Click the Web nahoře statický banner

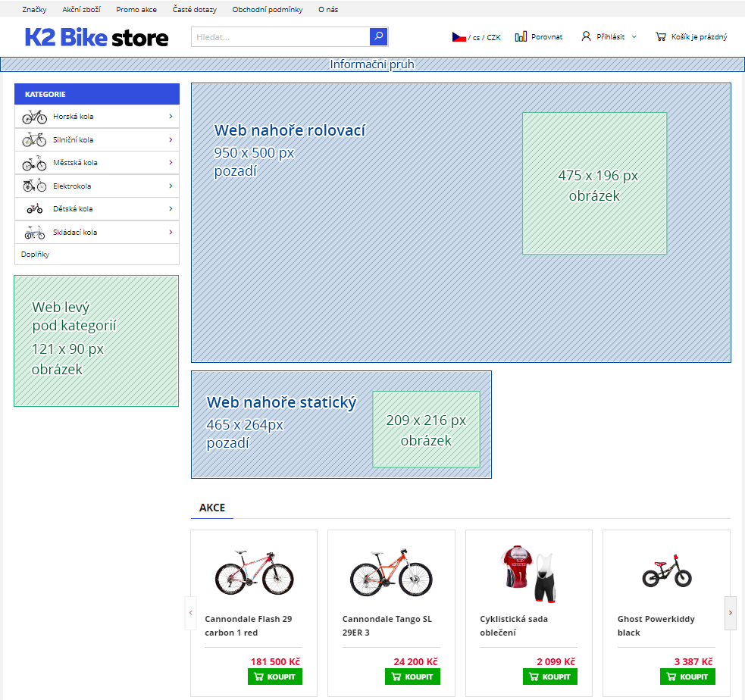point(341,424)
